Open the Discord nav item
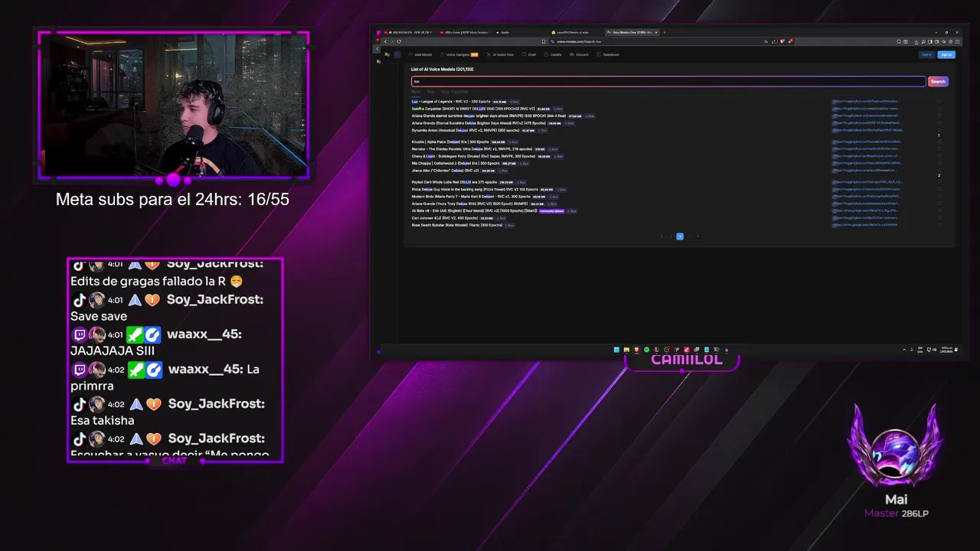Viewport: 980px width, 551px height. click(x=579, y=54)
